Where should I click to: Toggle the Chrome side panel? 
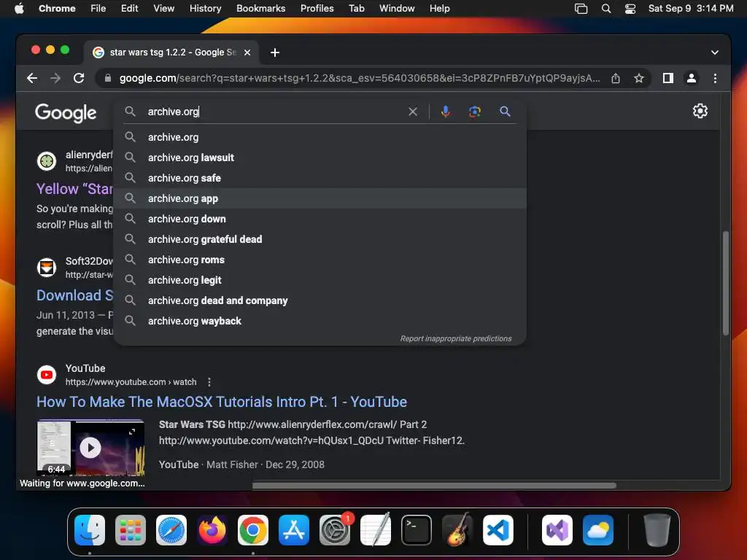[668, 78]
